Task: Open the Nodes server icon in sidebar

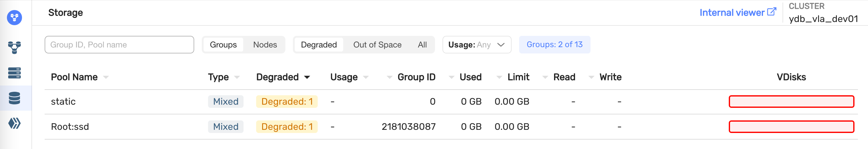Action: point(14,73)
